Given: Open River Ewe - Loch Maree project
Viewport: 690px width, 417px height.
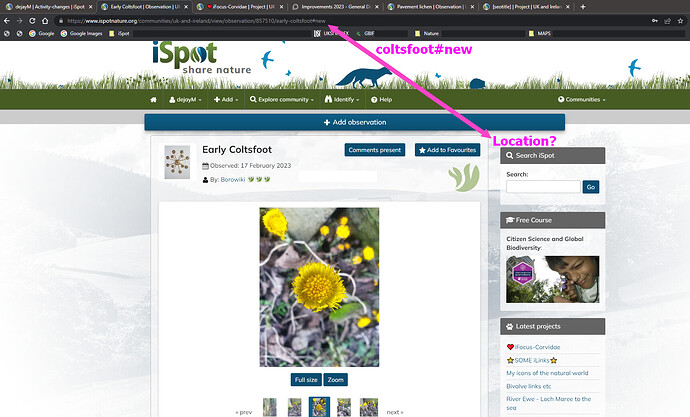Looking at the screenshot, I should pyautogui.click(x=548, y=403).
